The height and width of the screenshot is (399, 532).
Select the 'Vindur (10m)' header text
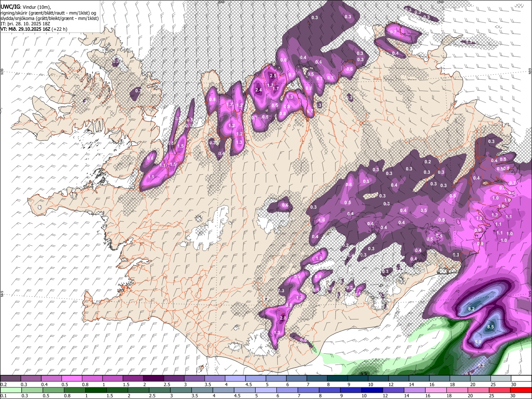36,7
